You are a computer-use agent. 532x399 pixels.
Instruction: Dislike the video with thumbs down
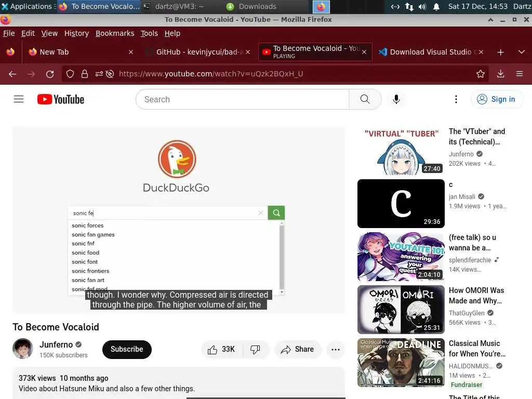click(x=256, y=350)
